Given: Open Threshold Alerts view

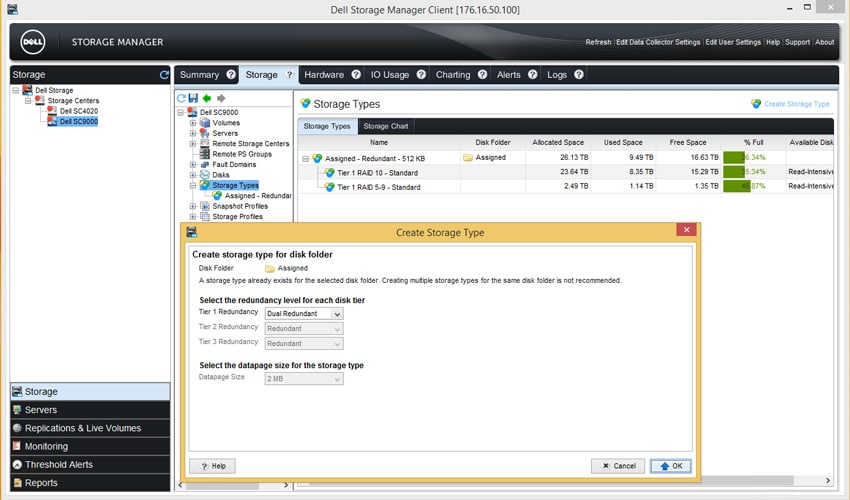Looking at the screenshot, I should (x=89, y=465).
